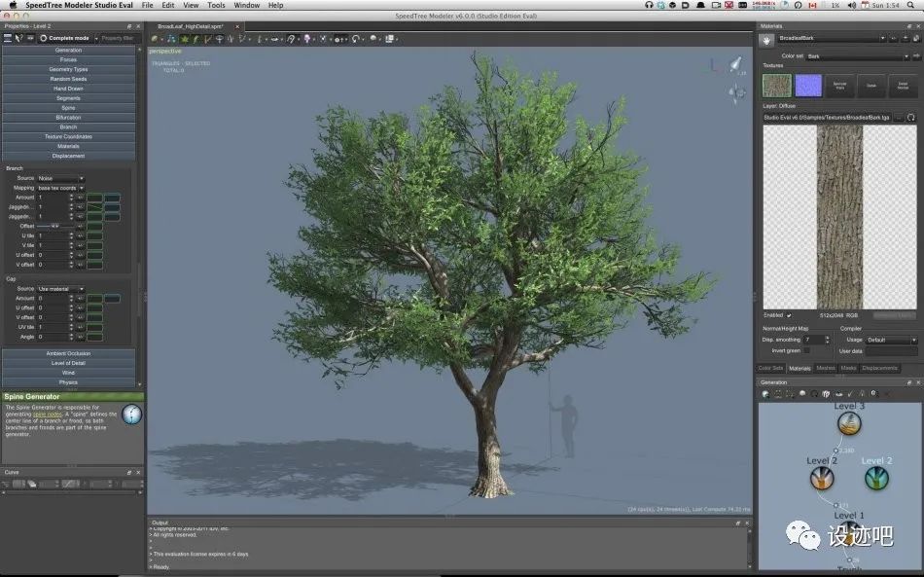
Task: Click the undo arrow icon in the toolbar
Action: (x=356, y=39)
